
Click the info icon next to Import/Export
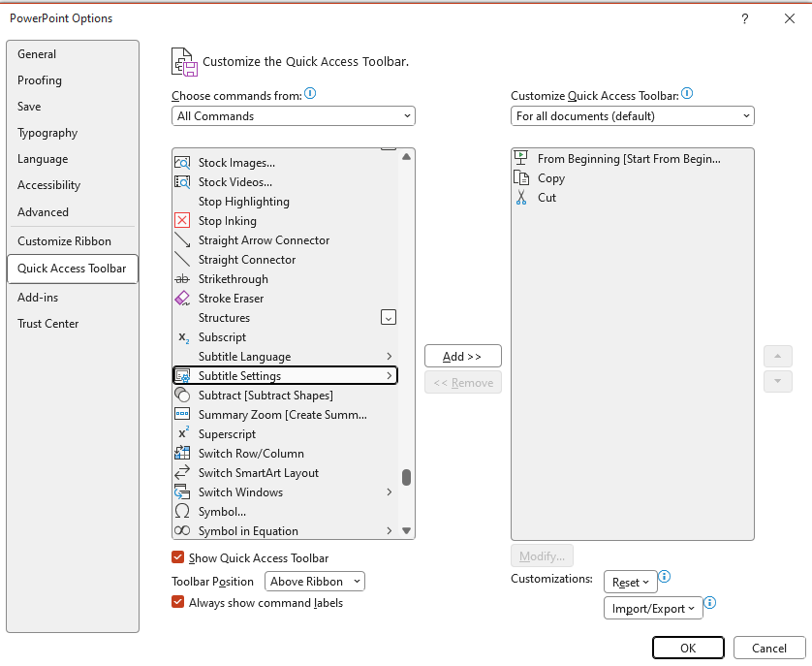[x=710, y=602]
